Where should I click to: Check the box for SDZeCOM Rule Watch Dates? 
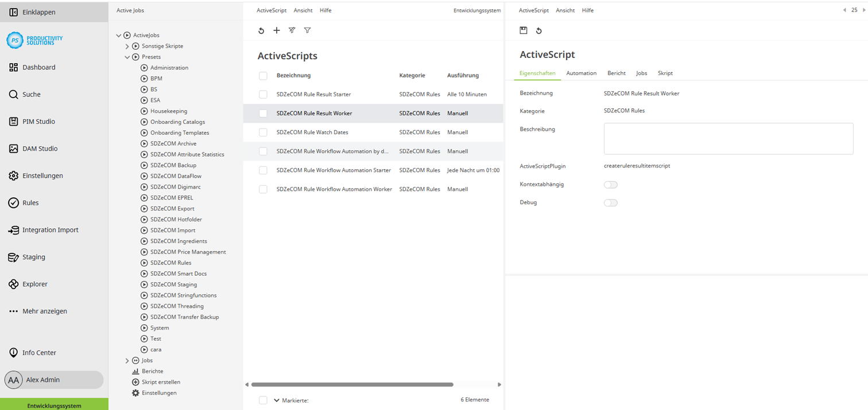[263, 132]
